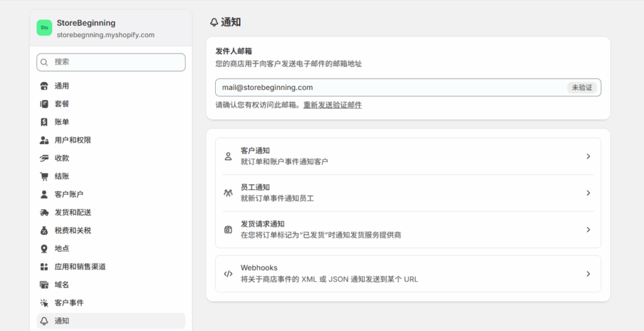The image size is (644, 331).
Task: Click the staff group icon for 员工通知
Action: tap(228, 193)
